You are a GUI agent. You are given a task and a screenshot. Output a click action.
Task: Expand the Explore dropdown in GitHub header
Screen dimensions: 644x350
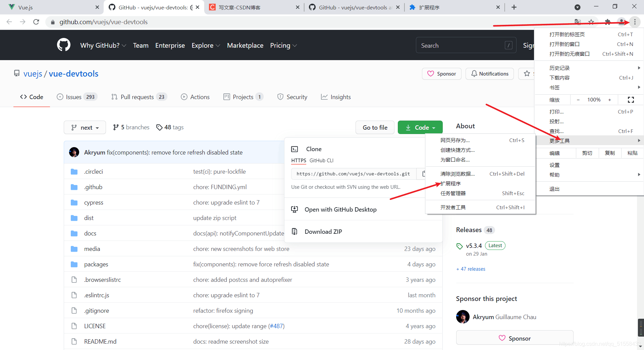pyautogui.click(x=206, y=45)
